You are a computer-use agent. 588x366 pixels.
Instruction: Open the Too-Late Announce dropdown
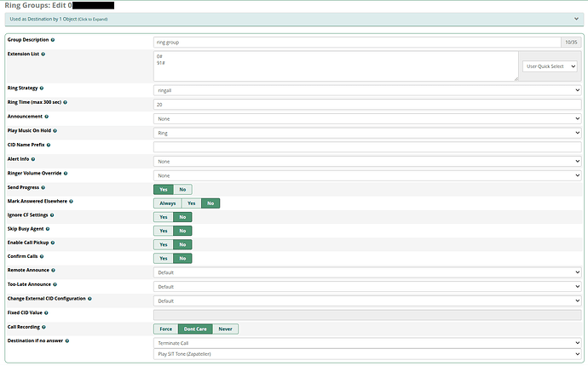coord(367,287)
